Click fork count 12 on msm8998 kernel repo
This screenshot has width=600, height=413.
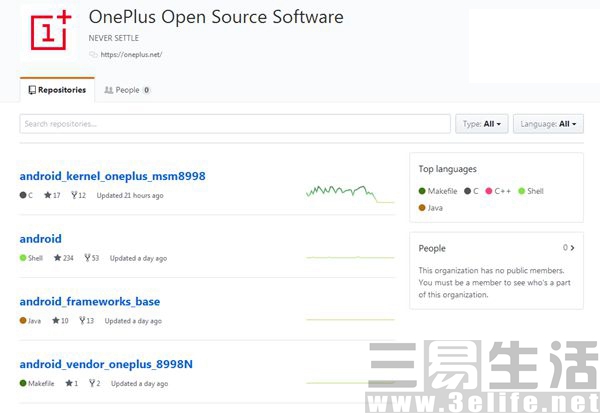[x=78, y=195]
